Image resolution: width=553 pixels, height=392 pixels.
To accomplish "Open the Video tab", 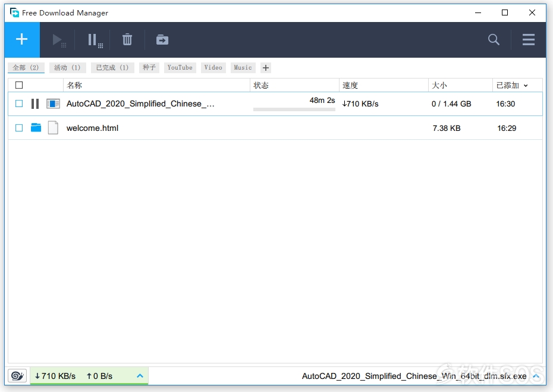I will [213, 67].
